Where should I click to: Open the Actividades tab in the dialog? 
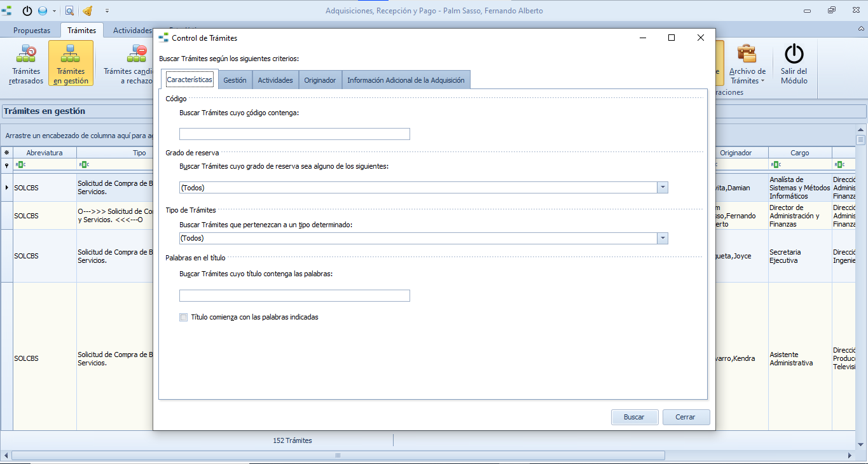point(275,80)
